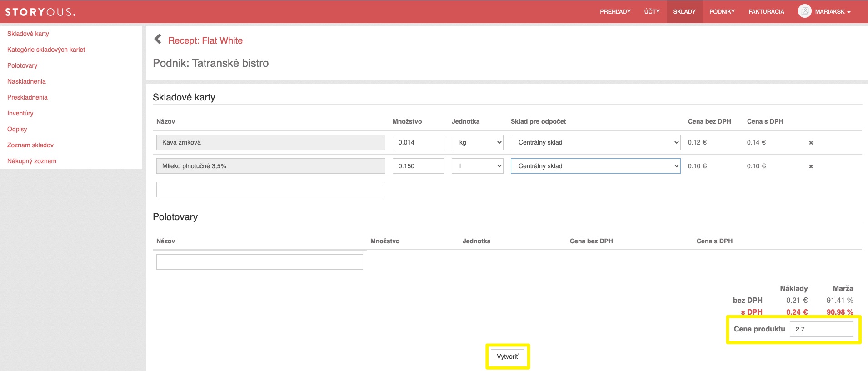This screenshot has height=371, width=868.
Task: Click the Mlieko quantity field 0.150
Action: point(419,166)
